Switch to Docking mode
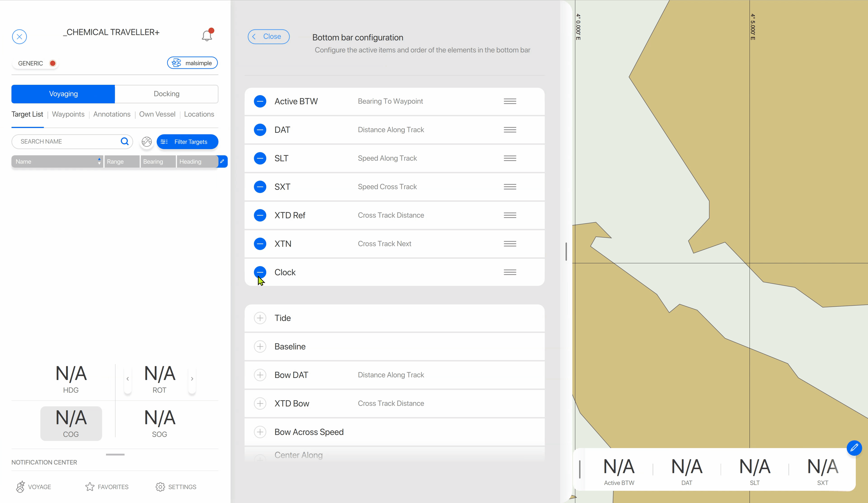 click(x=167, y=94)
